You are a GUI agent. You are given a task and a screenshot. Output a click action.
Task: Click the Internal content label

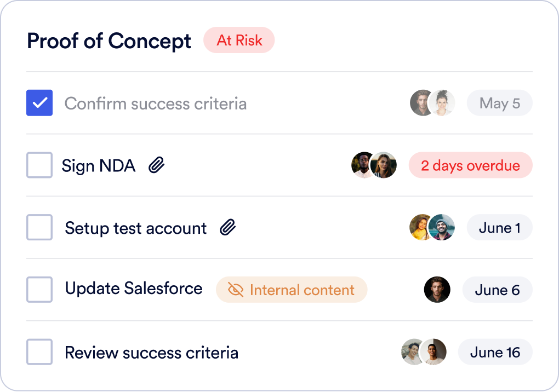tap(302, 290)
